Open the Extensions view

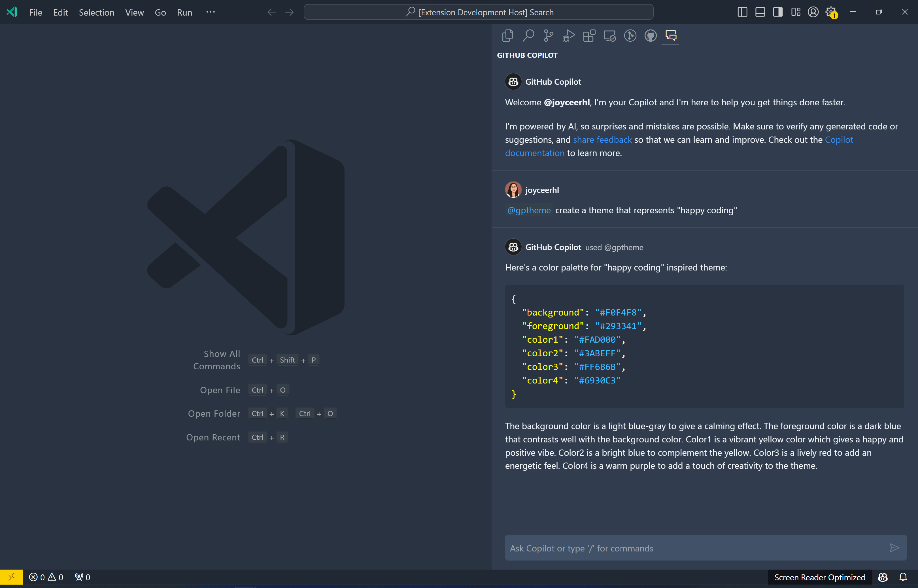(589, 35)
